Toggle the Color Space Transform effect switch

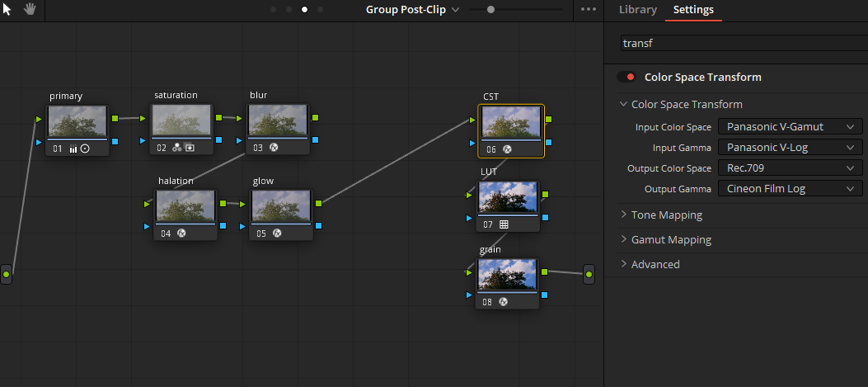coord(626,77)
